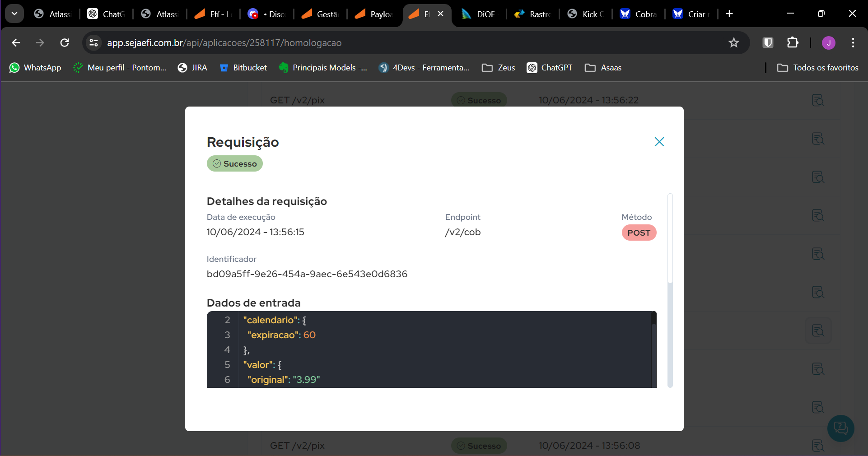Open the WhatsApp bookmark
The image size is (868, 456).
(35, 68)
